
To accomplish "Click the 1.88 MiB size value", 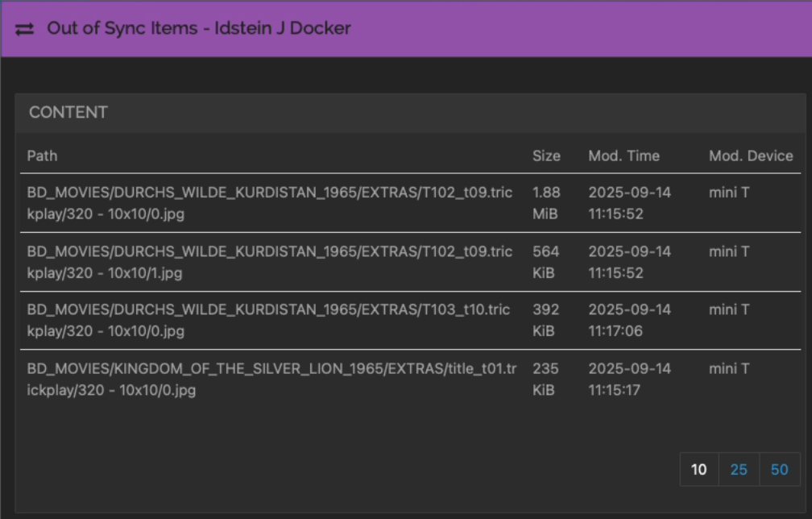I will point(546,203).
